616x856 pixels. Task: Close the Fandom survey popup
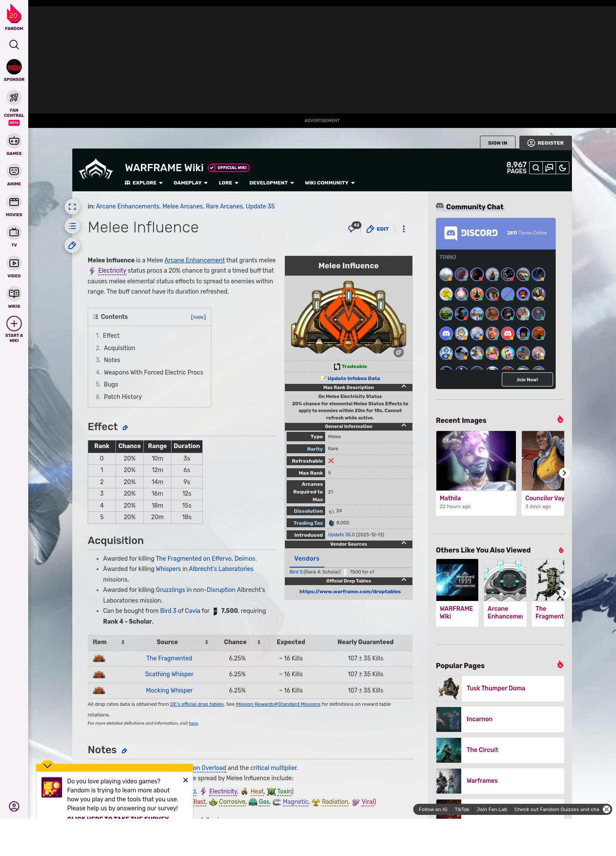pos(186,780)
